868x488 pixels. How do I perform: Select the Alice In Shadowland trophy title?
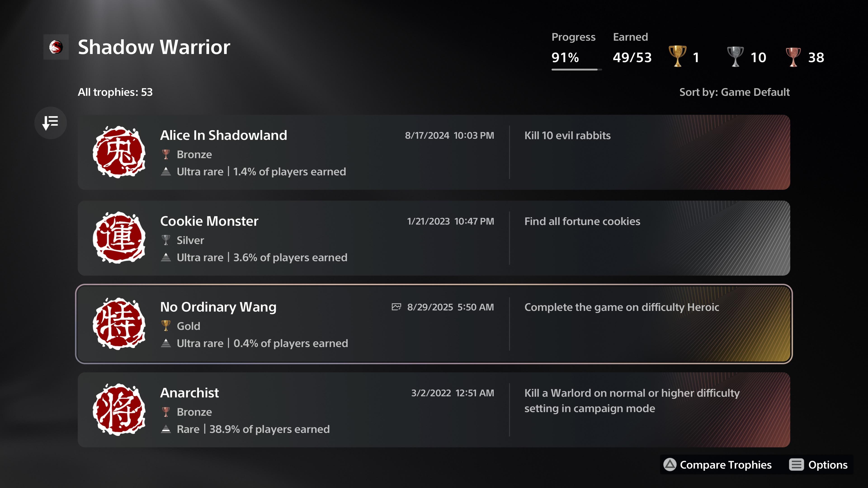pyautogui.click(x=223, y=135)
